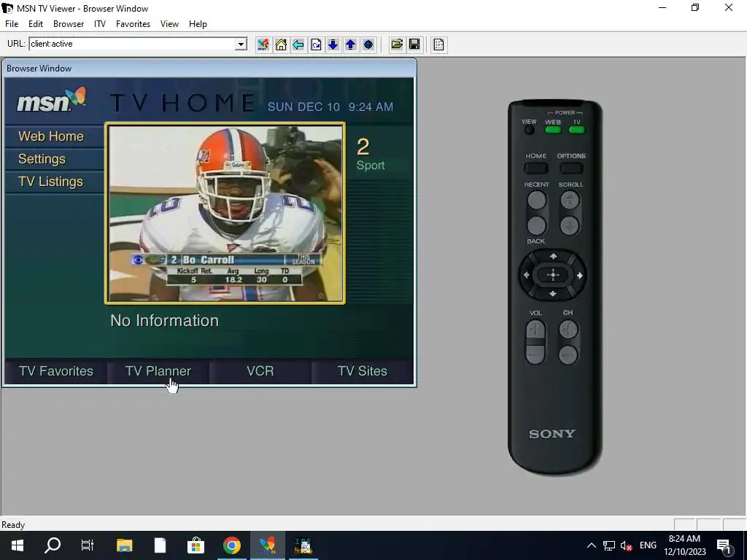Click the remote's HOME button

536,168
